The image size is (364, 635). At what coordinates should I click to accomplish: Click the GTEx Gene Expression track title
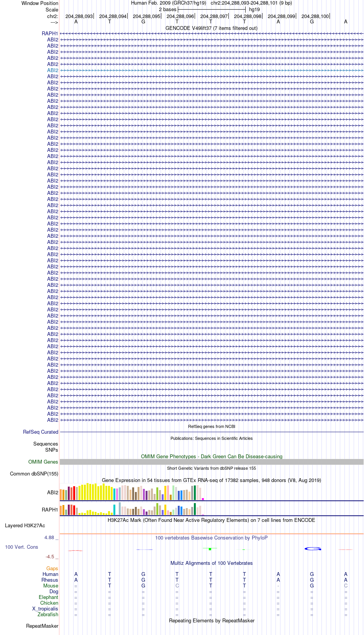point(212,480)
